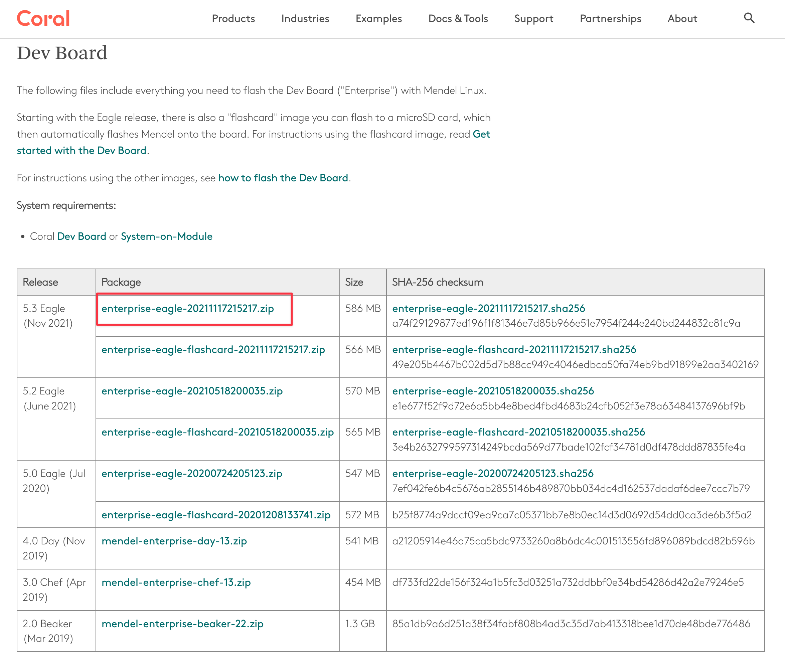Download enterprise-eagle-flashcard-20210518200035.zip
Image resolution: width=785 pixels, height=672 pixels.
point(217,432)
